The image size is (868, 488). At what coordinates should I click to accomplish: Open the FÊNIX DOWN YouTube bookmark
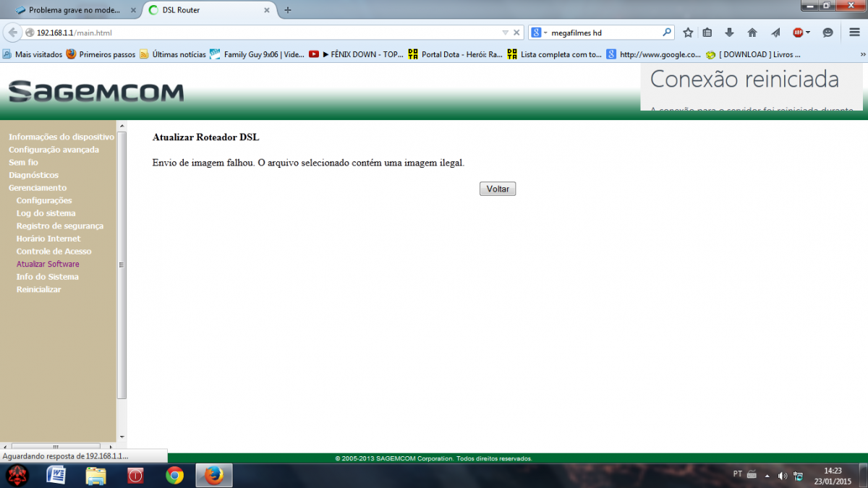point(356,54)
